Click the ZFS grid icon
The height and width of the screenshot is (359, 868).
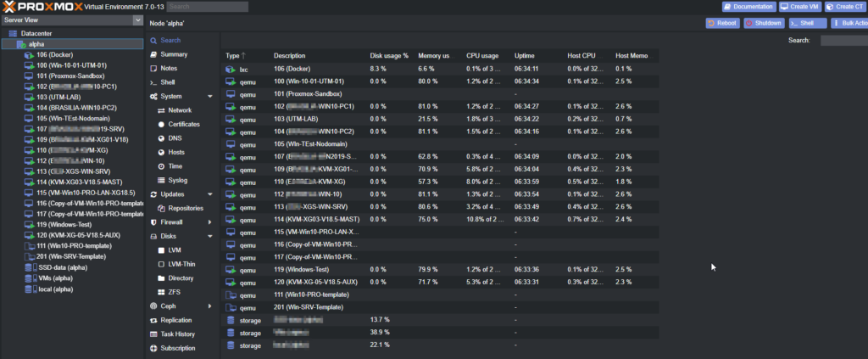162,292
